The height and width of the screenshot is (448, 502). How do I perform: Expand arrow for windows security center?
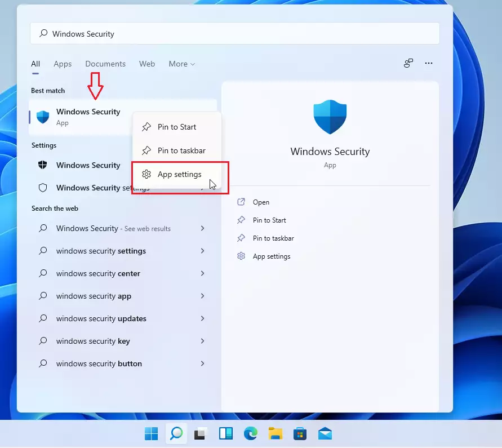click(202, 273)
